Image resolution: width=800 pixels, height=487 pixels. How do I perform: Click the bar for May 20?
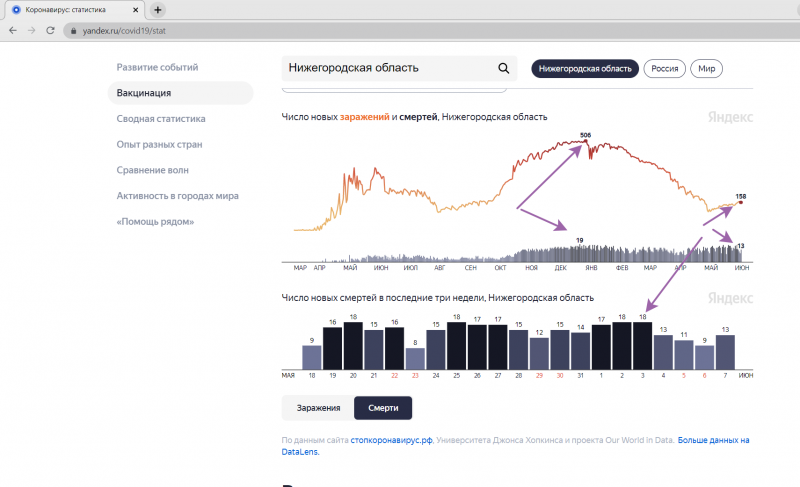coord(352,343)
